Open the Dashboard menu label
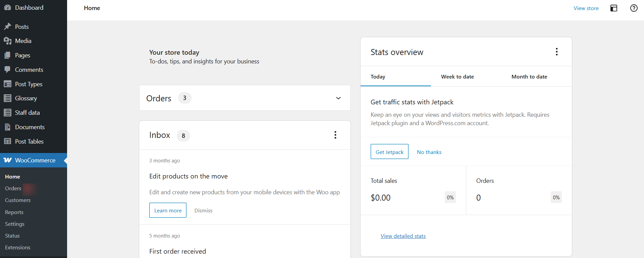This screenshot has height=258, width=644. point(29,7)
